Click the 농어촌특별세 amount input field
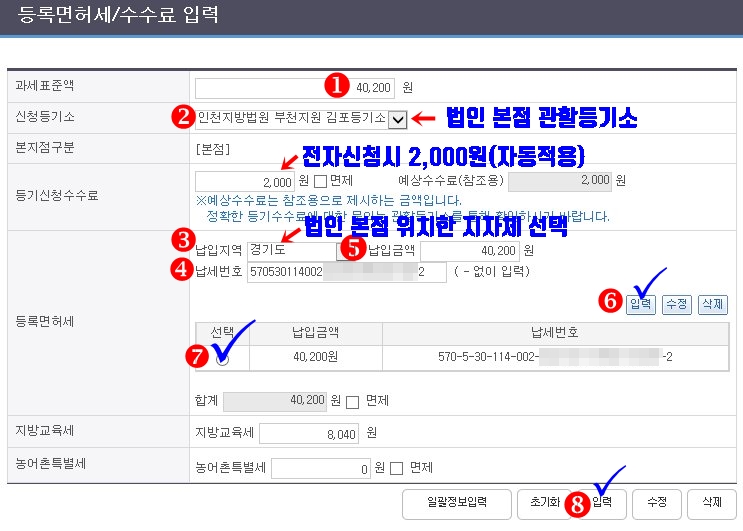This screenshot has width=743, height=531. [321, 468]
